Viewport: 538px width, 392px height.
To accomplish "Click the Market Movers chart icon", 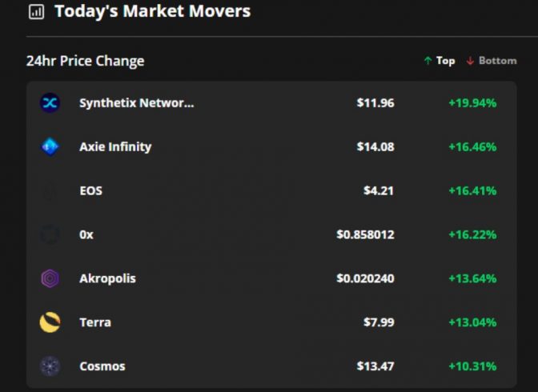I will 36,12.
